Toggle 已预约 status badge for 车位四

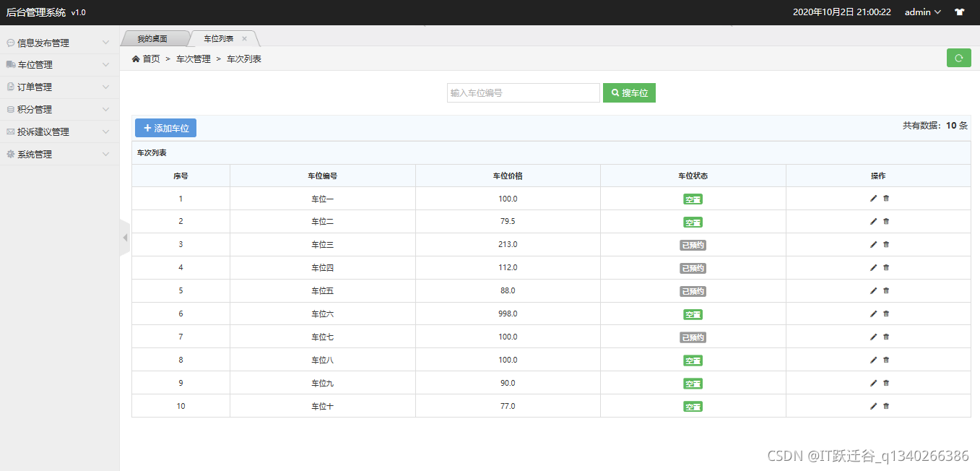click(x=693, y=269)
